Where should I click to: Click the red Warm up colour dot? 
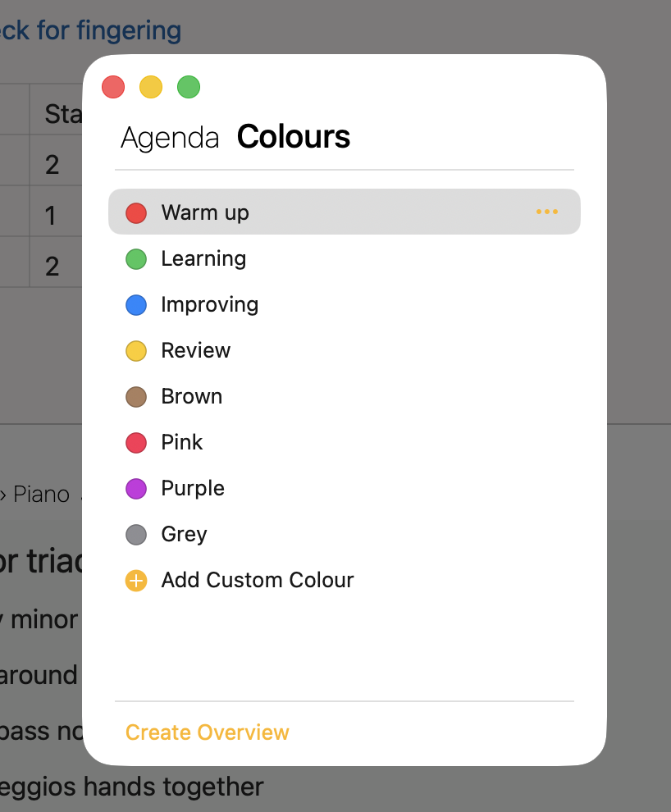pos(136,213)
